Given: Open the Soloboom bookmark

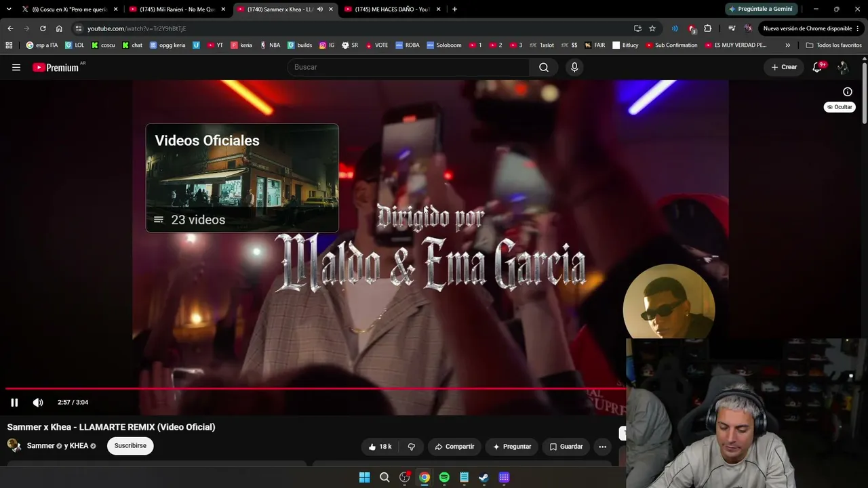Looking at the screenshot, I should tap(444, 45).
